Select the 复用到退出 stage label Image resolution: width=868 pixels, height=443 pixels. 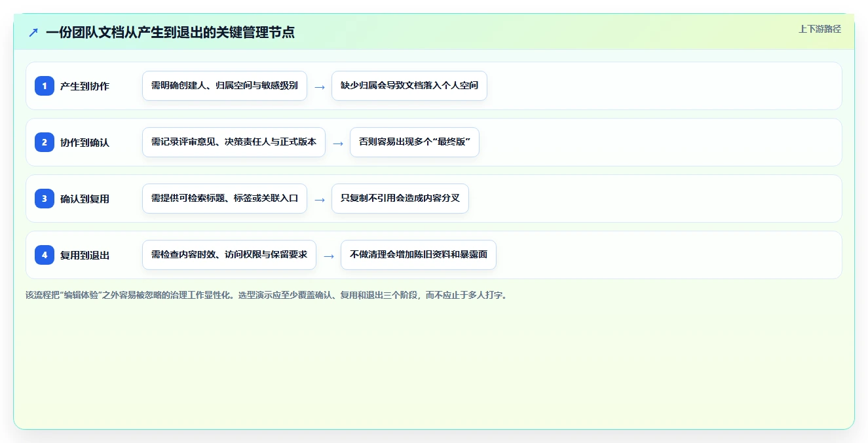click(85, 256)
